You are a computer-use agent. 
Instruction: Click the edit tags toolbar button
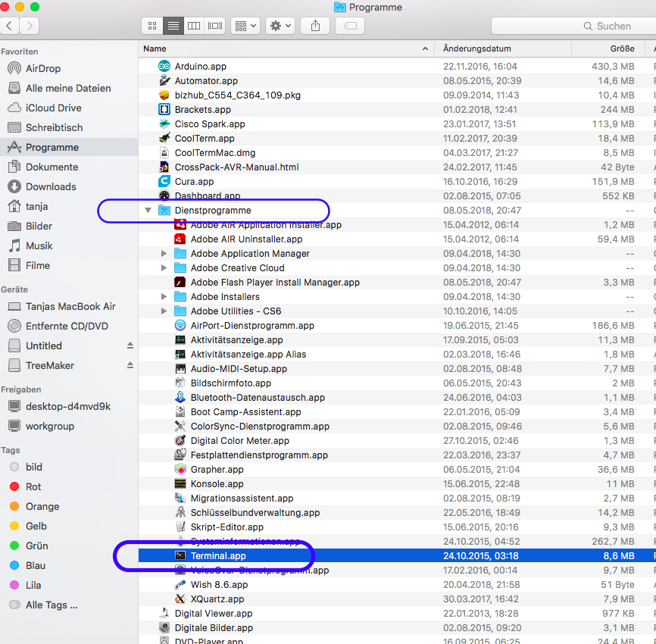point(350,26)
